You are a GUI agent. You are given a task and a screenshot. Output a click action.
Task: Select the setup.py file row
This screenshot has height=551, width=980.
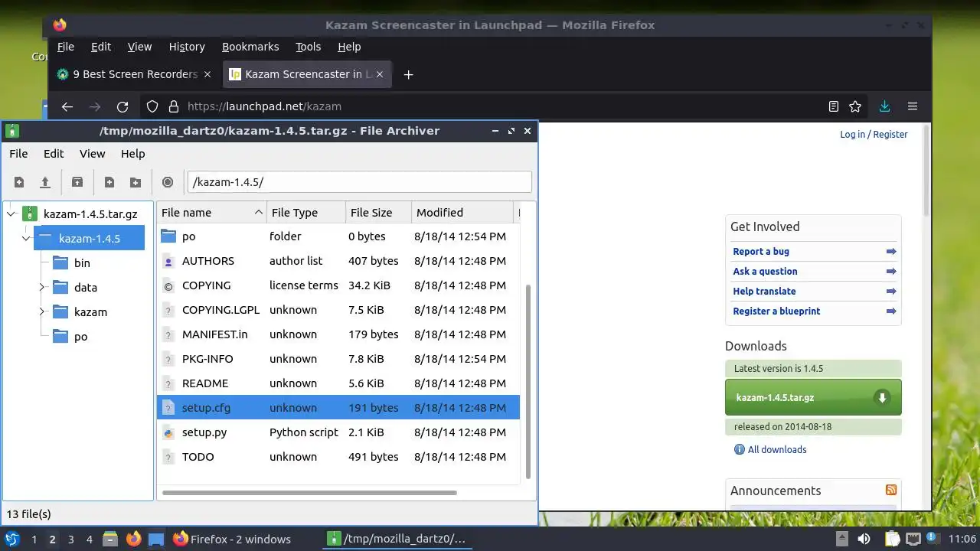click(x=338, y=432)
